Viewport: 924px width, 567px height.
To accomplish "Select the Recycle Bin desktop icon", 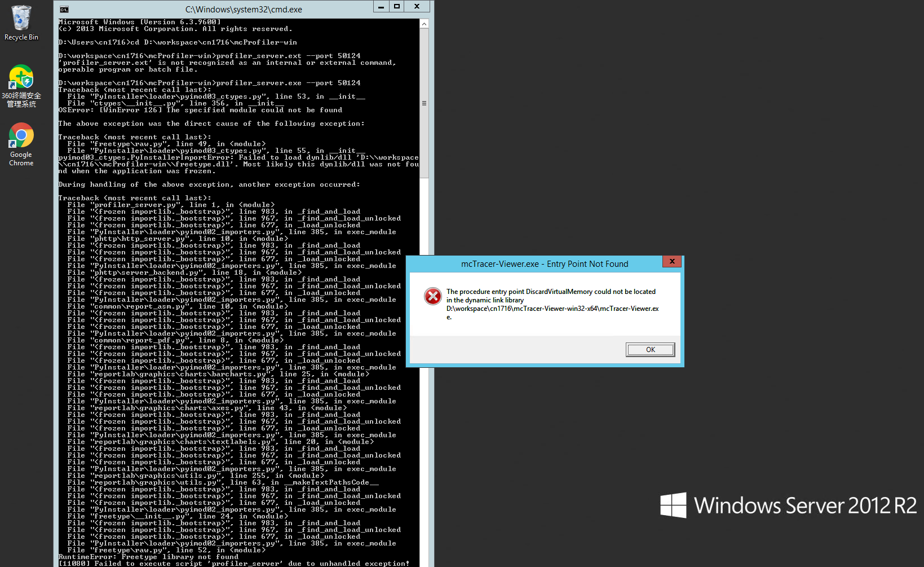I will (21, 18).
